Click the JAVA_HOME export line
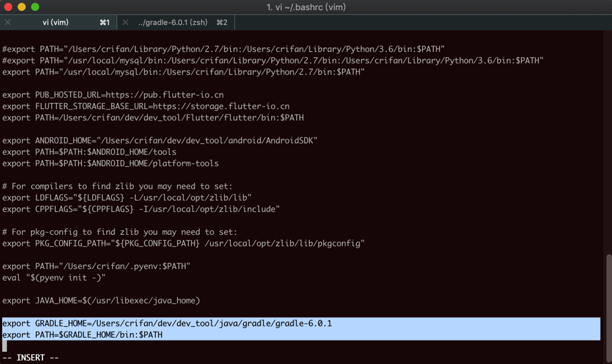Viewport: 612px width, 364px height. [101, 300]
